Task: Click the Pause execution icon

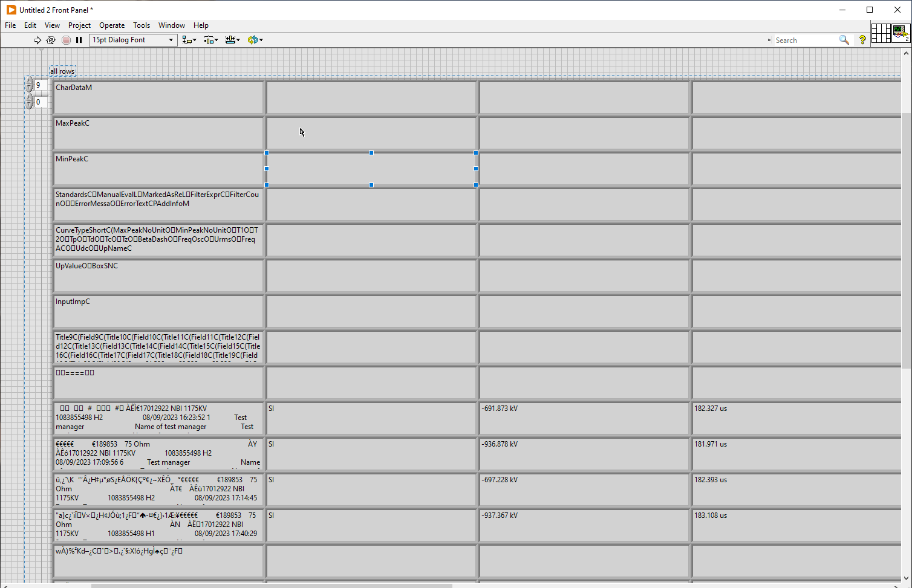Action: coord(79,40)
